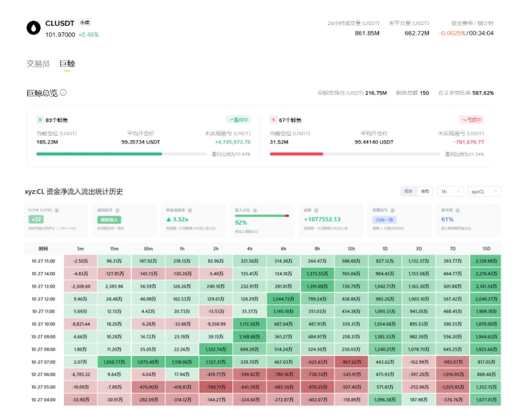
Task: Select the 巨鲸 tab
Action: (67, 63)
